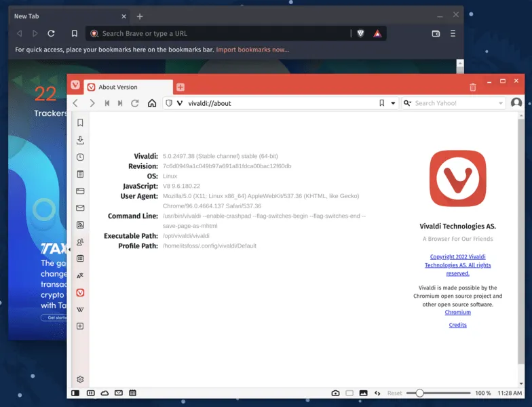Open Vivaldi settings gear icon
532x407 pixels.
coord(80,379)
